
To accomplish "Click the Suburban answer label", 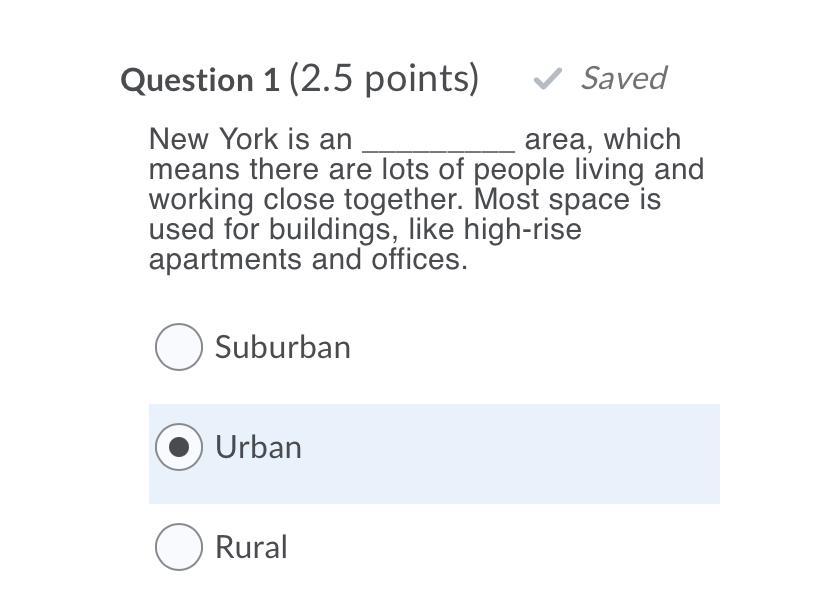I will [x=282, y=348].
